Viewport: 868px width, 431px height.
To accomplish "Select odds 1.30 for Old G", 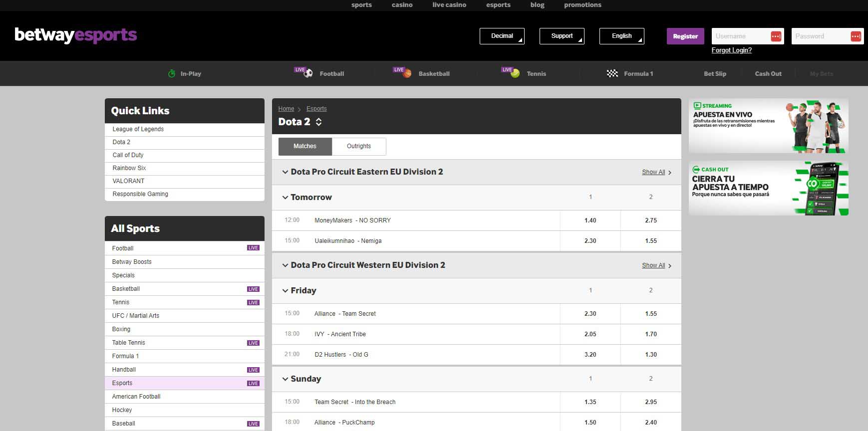I will click(651, 355).
